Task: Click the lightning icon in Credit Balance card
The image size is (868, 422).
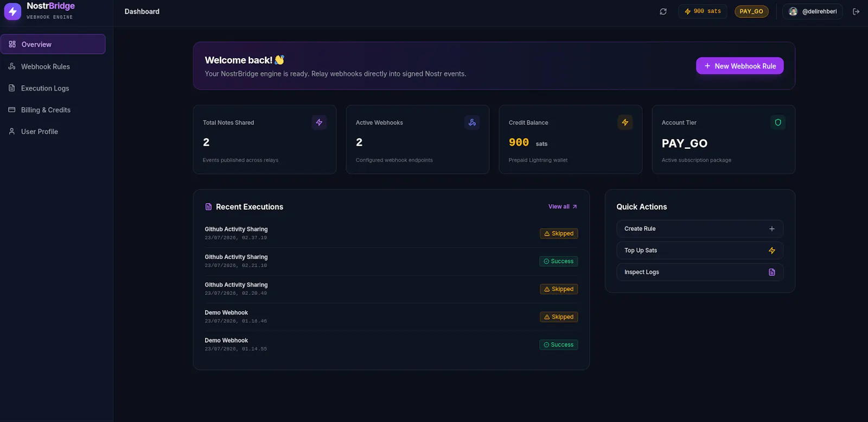Action: click(x=625, y=122)
